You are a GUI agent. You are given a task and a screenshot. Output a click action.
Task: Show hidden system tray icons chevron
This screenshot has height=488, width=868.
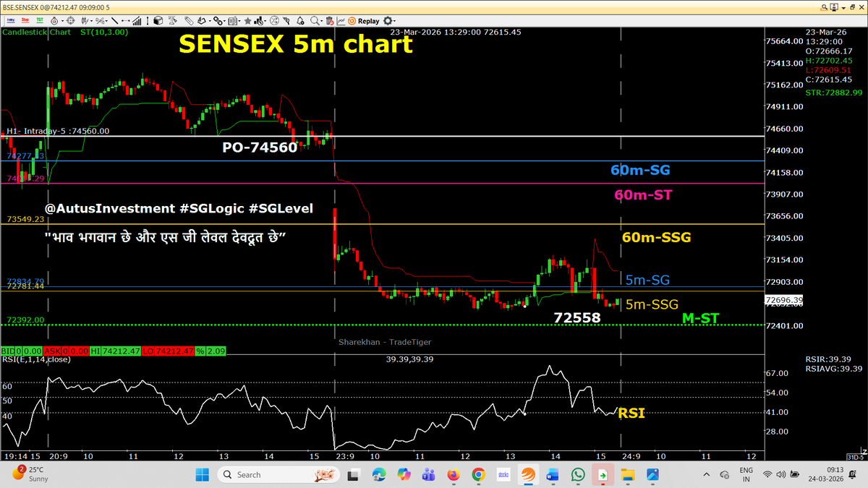coord(706,474)
